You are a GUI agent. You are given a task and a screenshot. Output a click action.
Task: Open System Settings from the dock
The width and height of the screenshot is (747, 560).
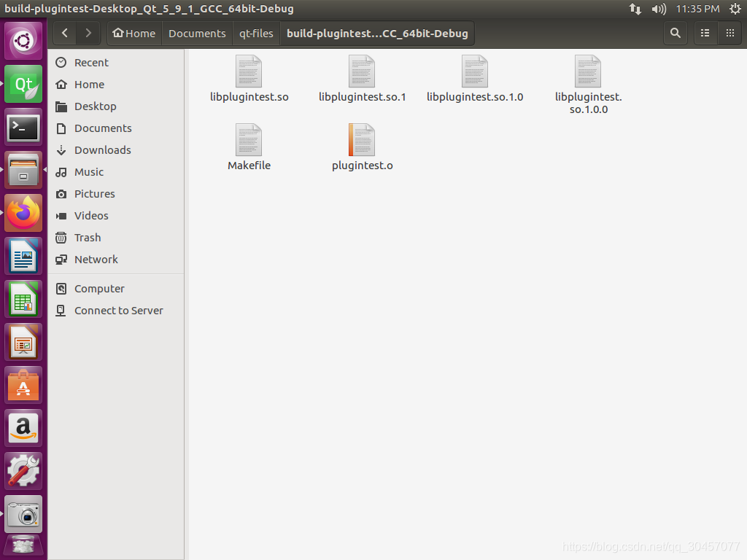pyautogui.click(x=23, y=471)
